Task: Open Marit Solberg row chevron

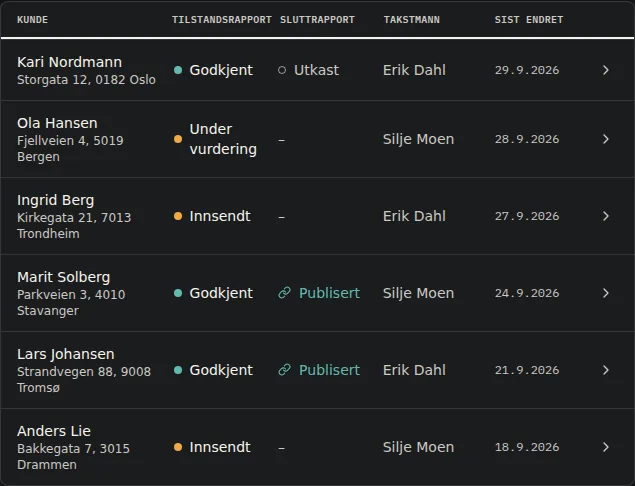Action: pos(605,293)
